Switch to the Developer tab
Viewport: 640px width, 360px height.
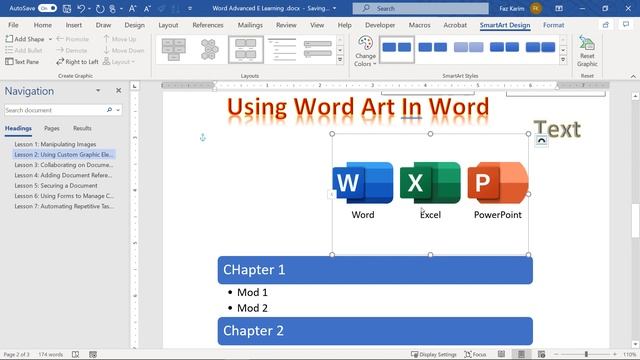[x=380, y=25]
